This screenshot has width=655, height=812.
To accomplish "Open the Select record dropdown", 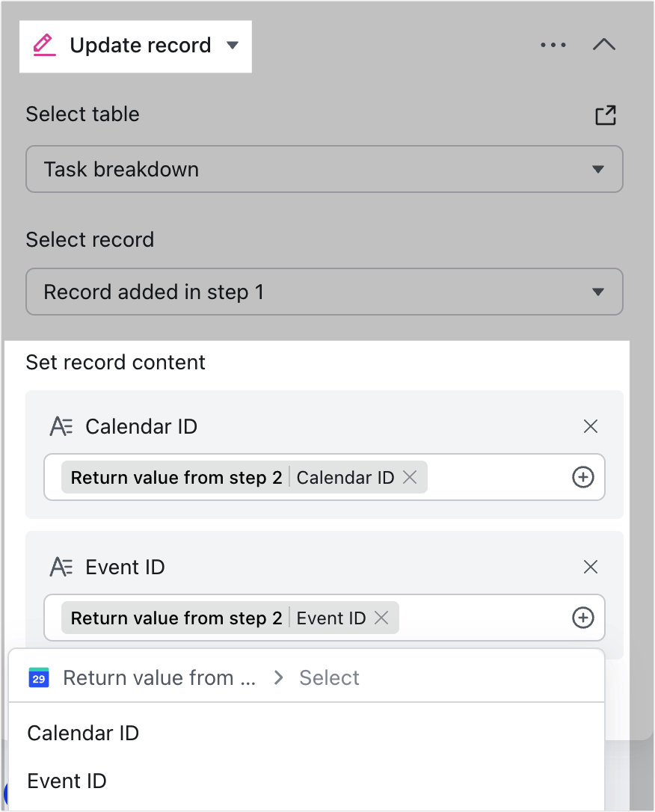I will [x=325, y=292].
